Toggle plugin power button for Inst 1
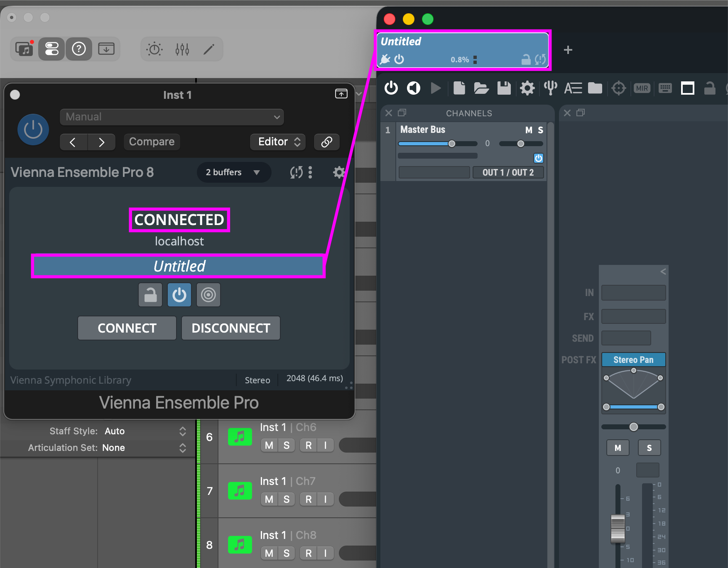728x568 pixels. click(x=33, y=130)
